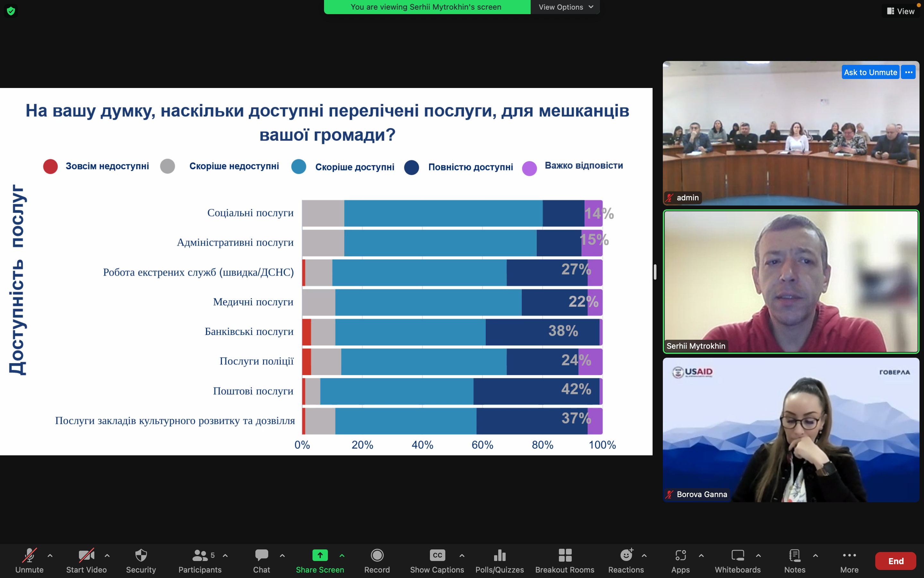Expand Notes options arrow
This screenshot has height=578, width=924.
pos(815,556)
